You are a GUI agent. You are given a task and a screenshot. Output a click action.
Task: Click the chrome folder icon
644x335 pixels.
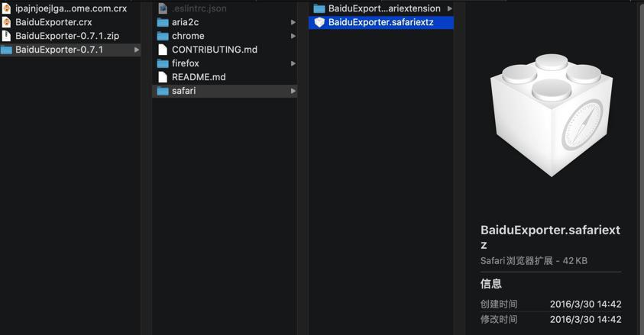(163, 36)
